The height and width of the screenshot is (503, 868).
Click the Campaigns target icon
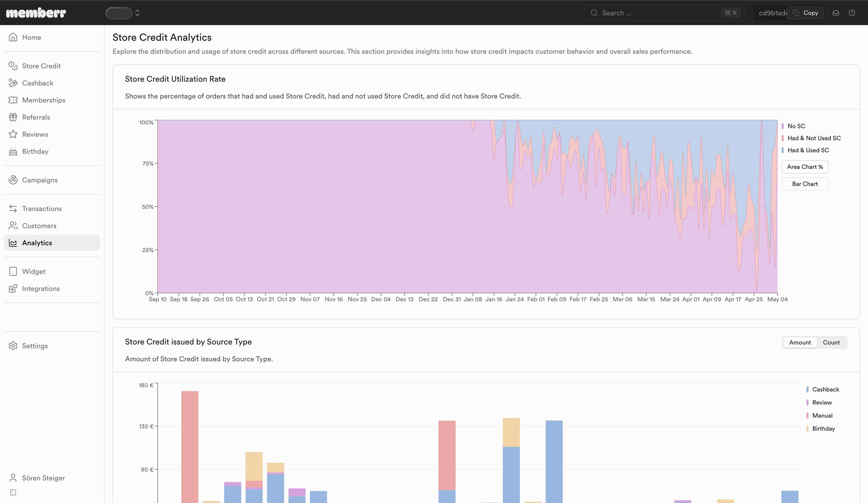point(13,180)
